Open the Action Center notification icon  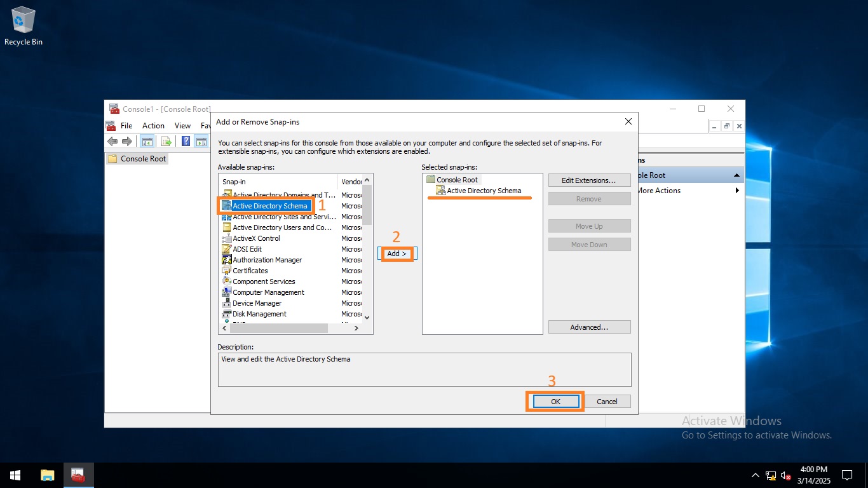[847, 475]
